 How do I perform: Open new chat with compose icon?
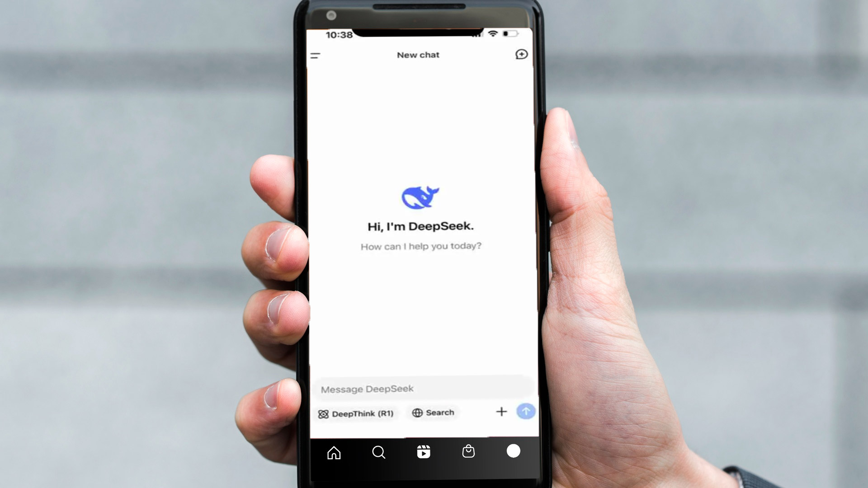point(522,54)
